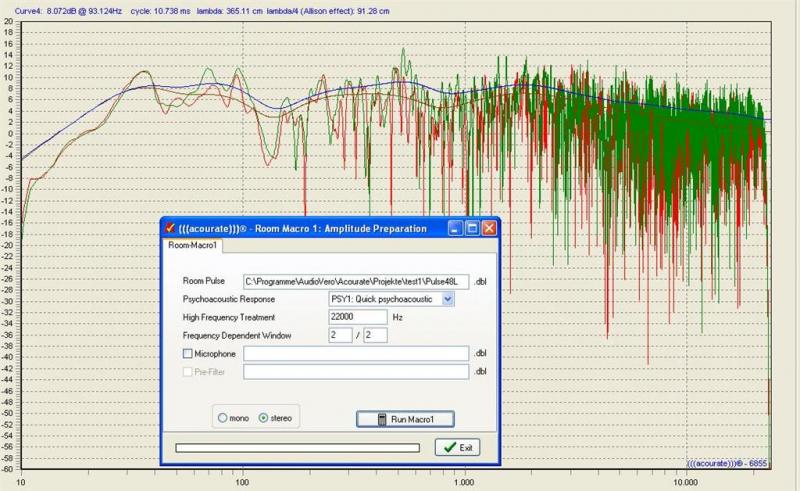
Task: Click the 'High Frequency Treatment' label
Action: pyautogui.click(x=229, y=317)
